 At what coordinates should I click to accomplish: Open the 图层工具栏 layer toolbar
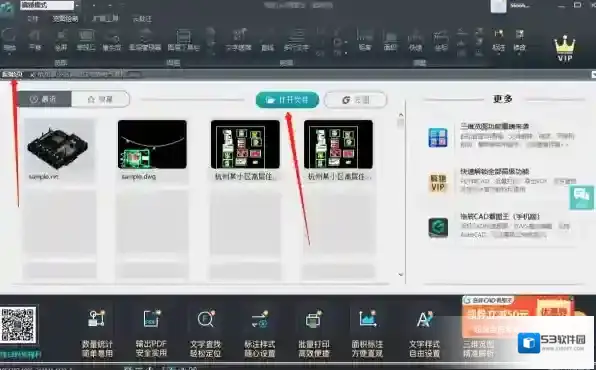[x=184, y=40]
